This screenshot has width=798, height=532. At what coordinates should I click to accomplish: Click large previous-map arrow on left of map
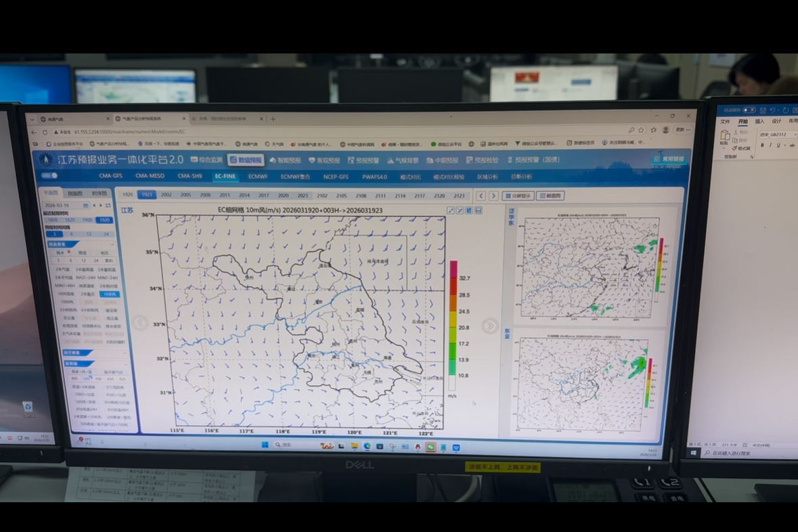[140, 323]
